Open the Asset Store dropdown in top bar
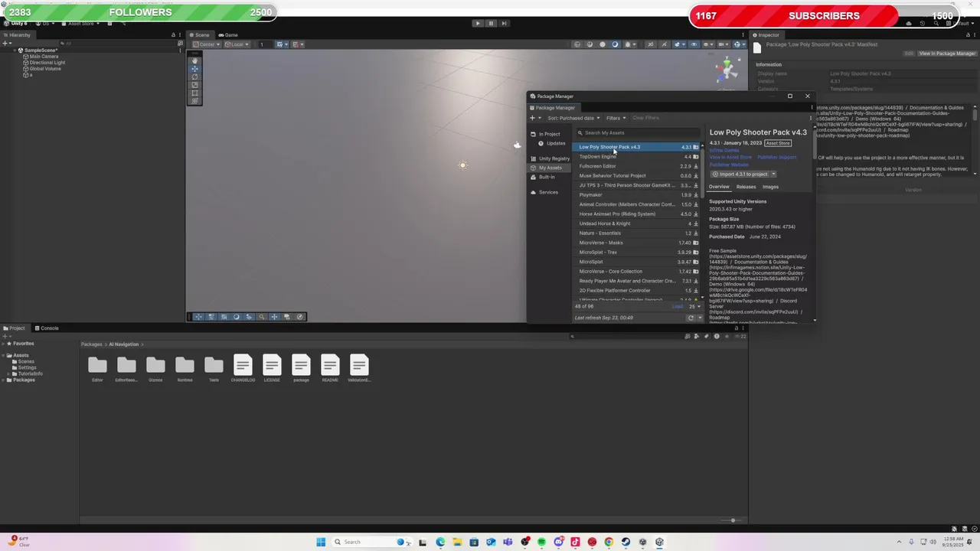980x551 pixels. pos(82,24)
